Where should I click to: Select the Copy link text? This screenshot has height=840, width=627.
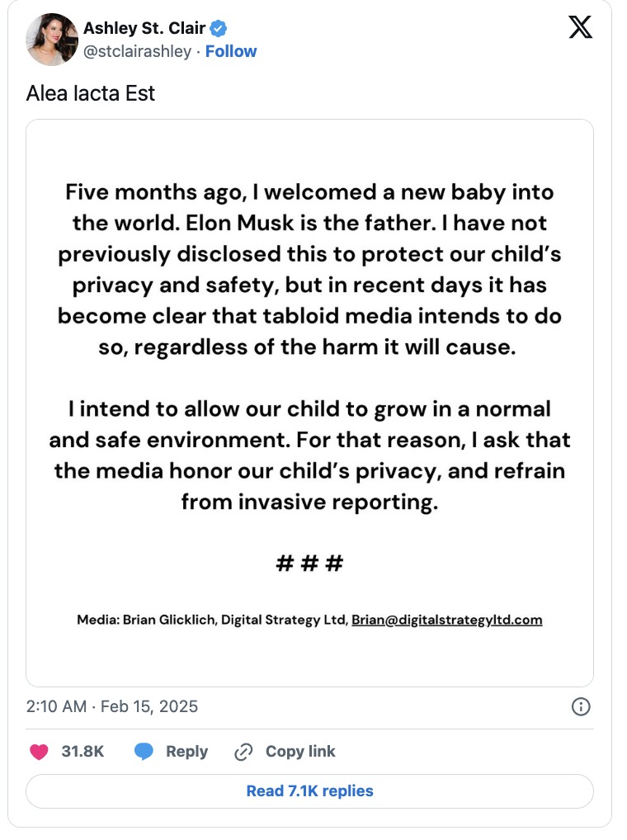(x=300, y=752)
